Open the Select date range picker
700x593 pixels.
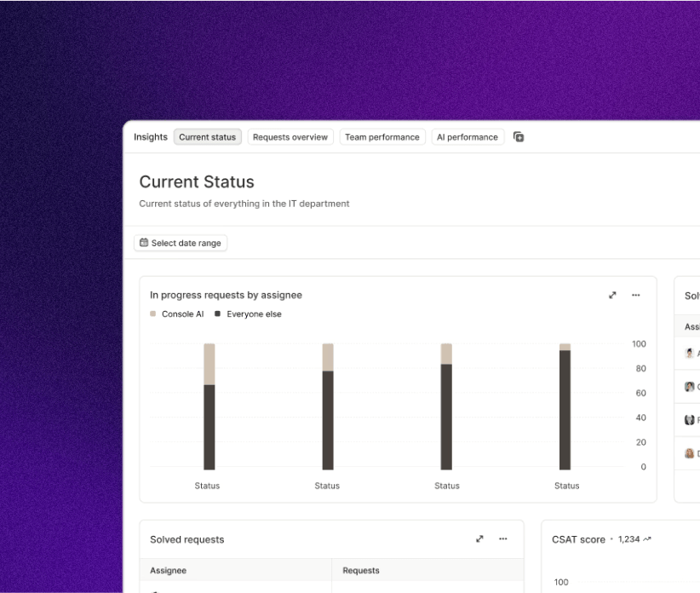181,243
